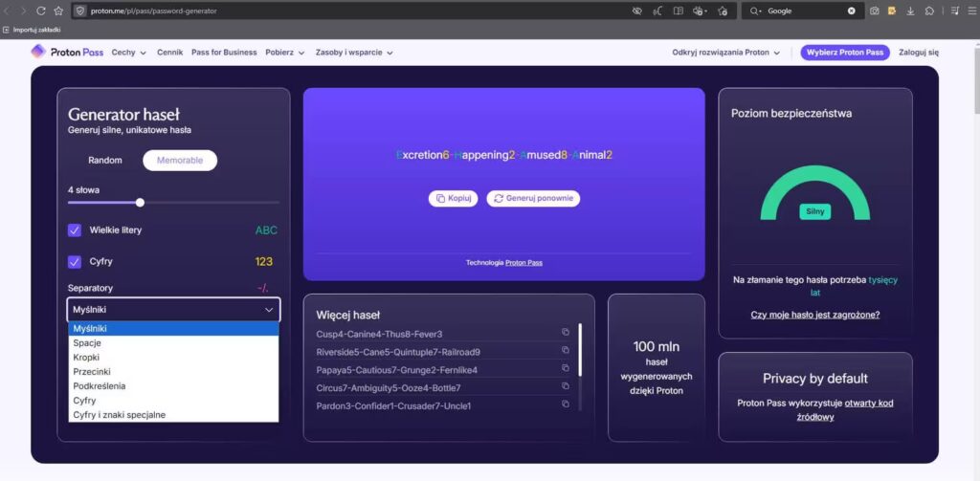Open the otwarty kod źródłowy link
This screenshot has height=481, width=980.
click(x=845, y=410)
